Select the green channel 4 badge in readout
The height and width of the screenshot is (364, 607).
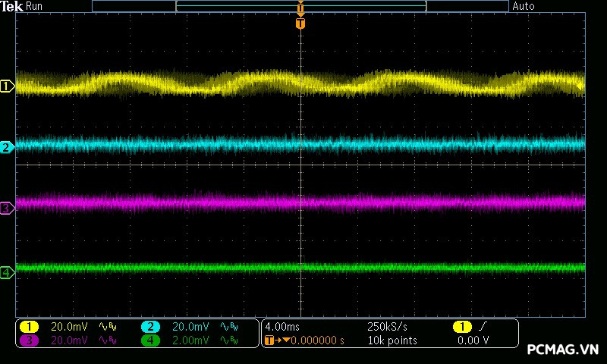(150, 340)
